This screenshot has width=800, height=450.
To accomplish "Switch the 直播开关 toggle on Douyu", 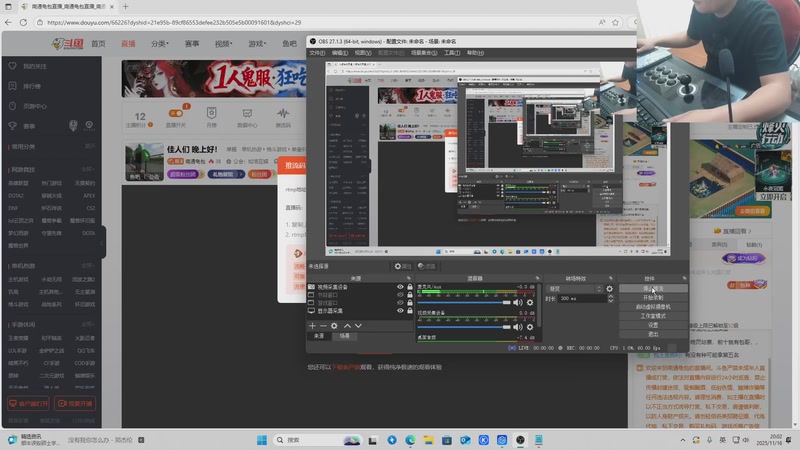I will 176,113.
